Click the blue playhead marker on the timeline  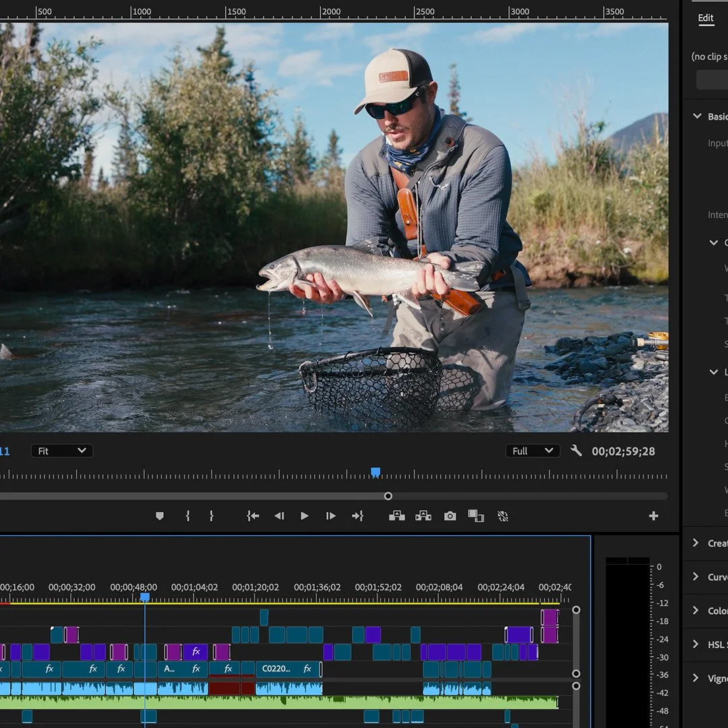pos(145,597)
